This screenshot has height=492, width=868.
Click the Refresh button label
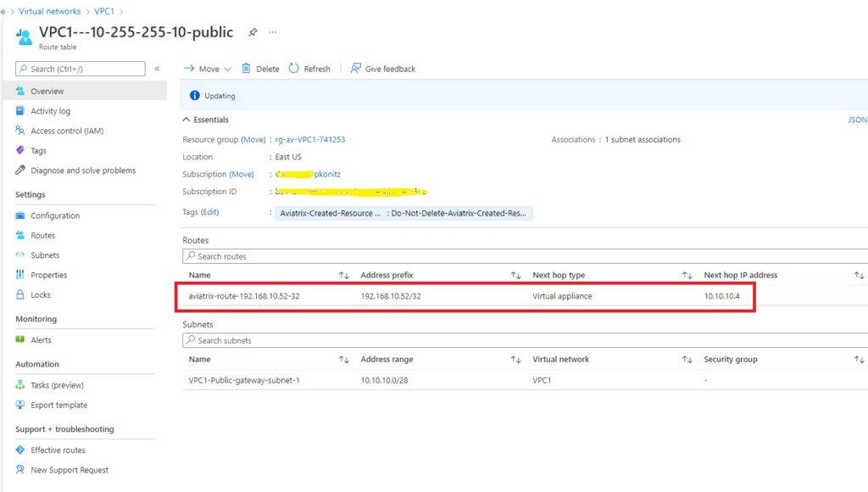[x=317, y=69]
